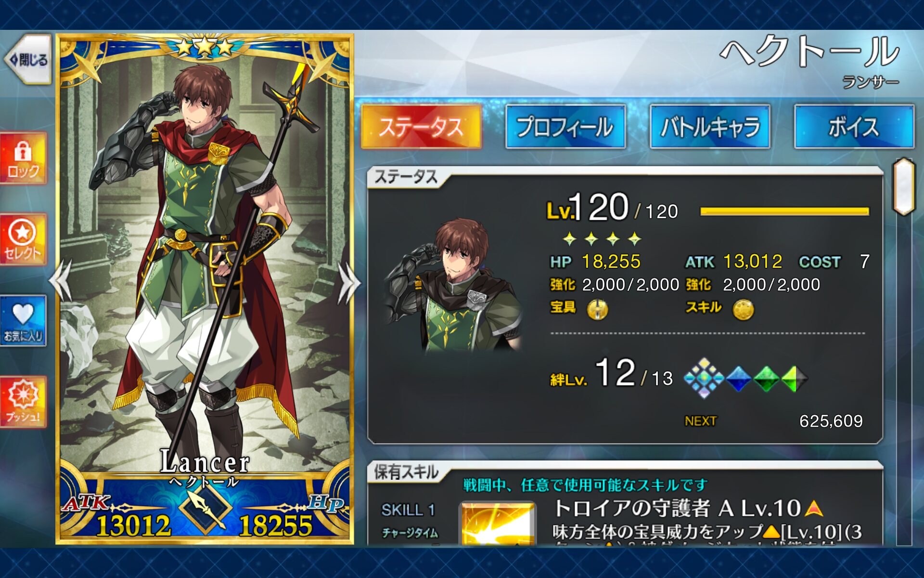Viewport: 924px width, 578px height.
Task: Tap the rainbow bond crystal icon
Action: pos(704,378)
